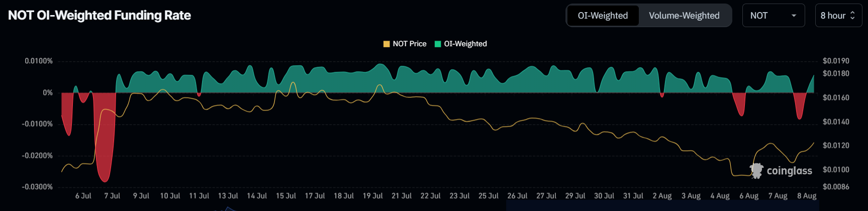868x211 pixels.
Task: Click the 27 Jul date label
Action: coord(546,196)
